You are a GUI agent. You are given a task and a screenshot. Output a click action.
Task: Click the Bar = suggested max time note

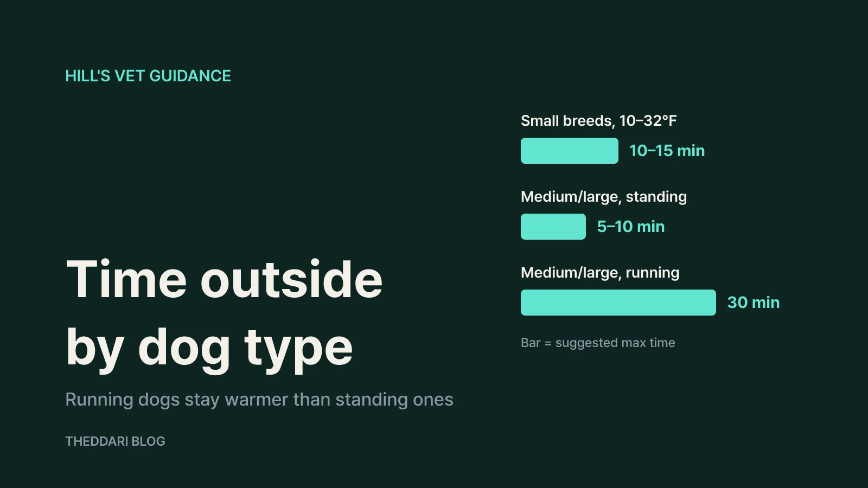coord(598,343)
